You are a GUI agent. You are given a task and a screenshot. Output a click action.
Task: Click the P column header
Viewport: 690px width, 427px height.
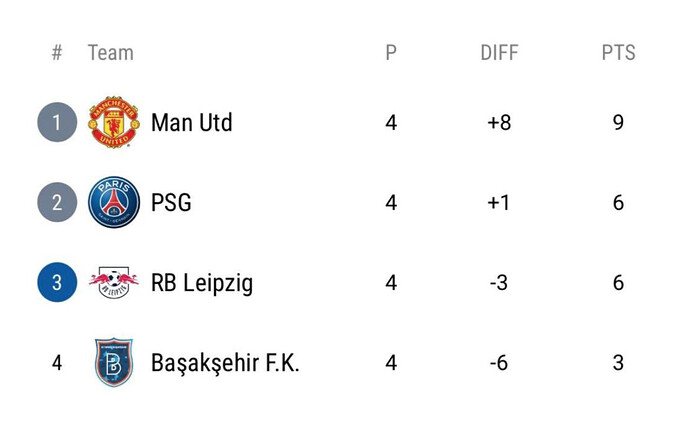pos(391,52)
